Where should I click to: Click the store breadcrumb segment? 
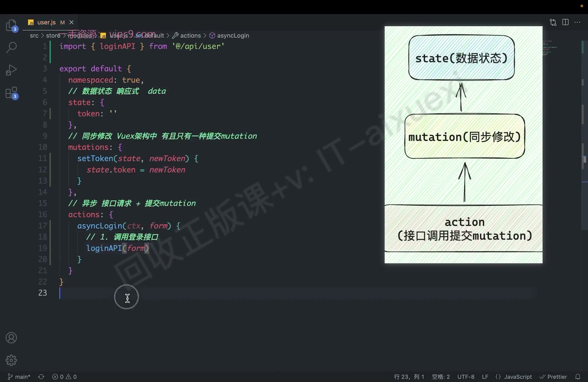click(x=53, y=35)
